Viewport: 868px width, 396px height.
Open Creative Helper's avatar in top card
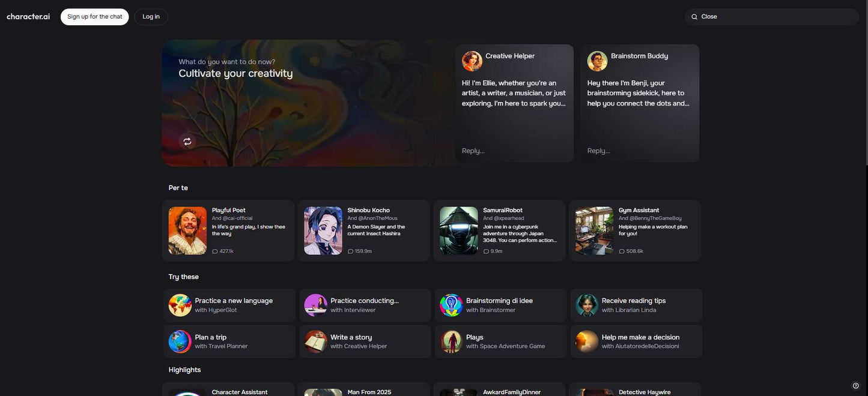(472, 61)
